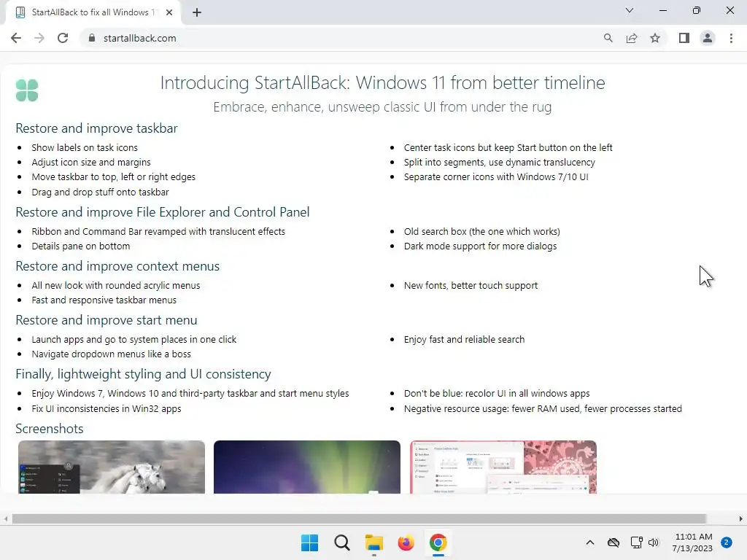Click the forward navigation arrow

coord(39,38)
